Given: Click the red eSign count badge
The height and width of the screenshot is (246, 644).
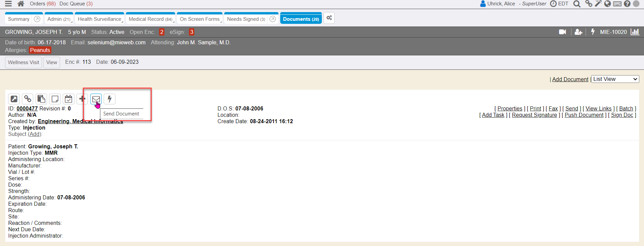Looking at the screenshot, I should 192,32.
